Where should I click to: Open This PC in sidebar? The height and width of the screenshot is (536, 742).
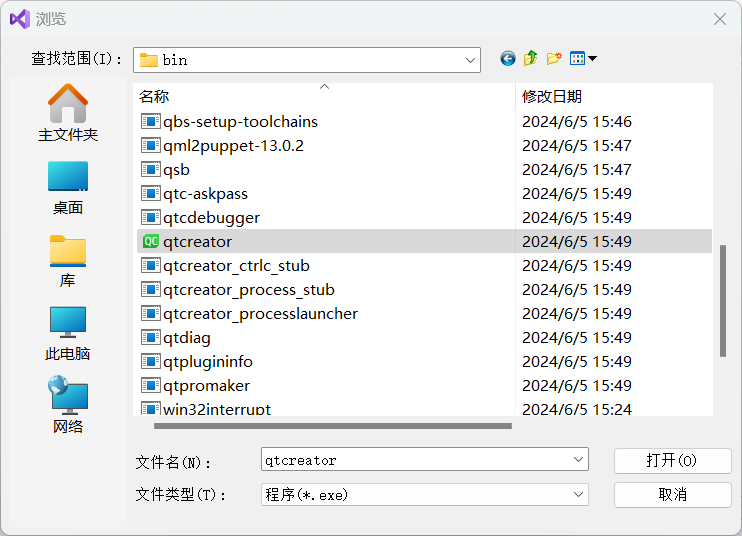click(68, 334)
